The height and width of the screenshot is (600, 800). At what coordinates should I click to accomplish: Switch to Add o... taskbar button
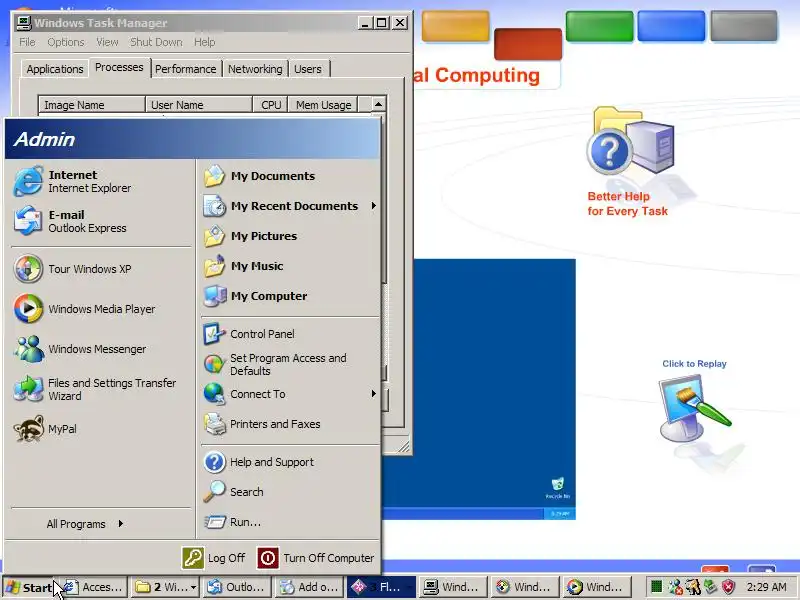pos(308,587)
